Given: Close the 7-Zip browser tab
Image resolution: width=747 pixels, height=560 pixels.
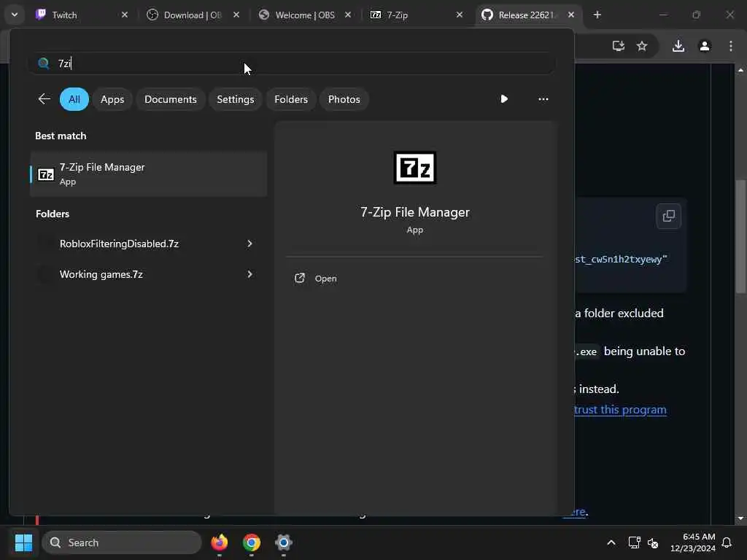Looking at the screenshot, I should (460, 15).
